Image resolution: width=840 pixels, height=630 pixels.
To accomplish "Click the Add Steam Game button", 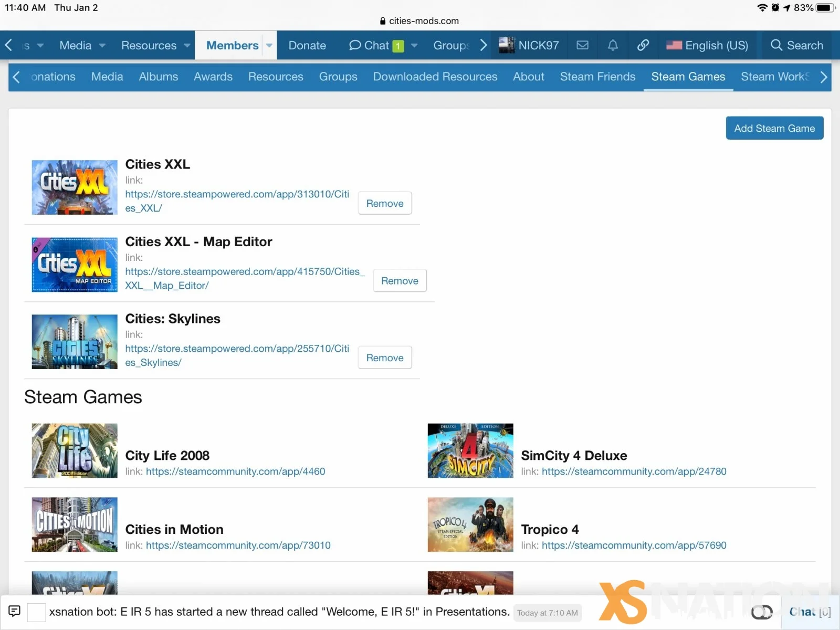I will (774, 128).
